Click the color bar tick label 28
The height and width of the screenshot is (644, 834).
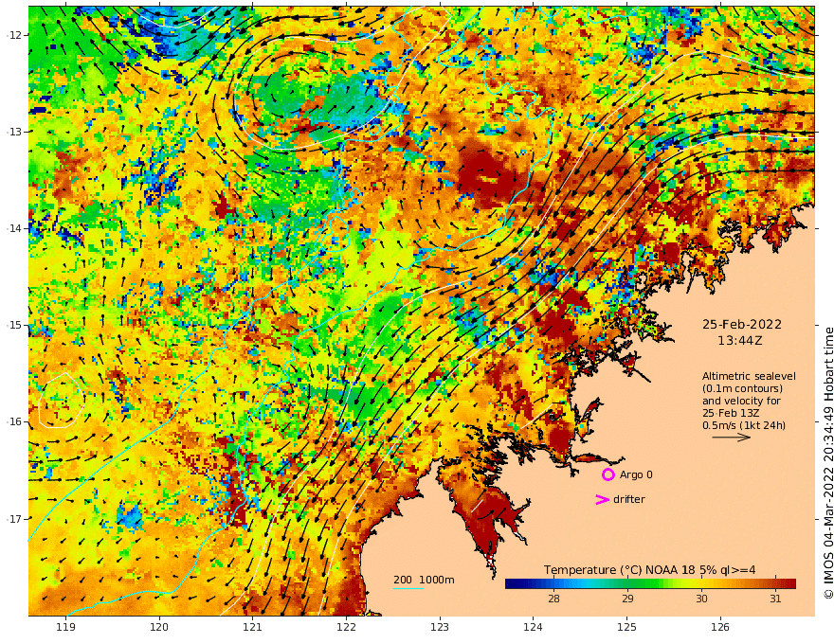(x=553, y=599)
